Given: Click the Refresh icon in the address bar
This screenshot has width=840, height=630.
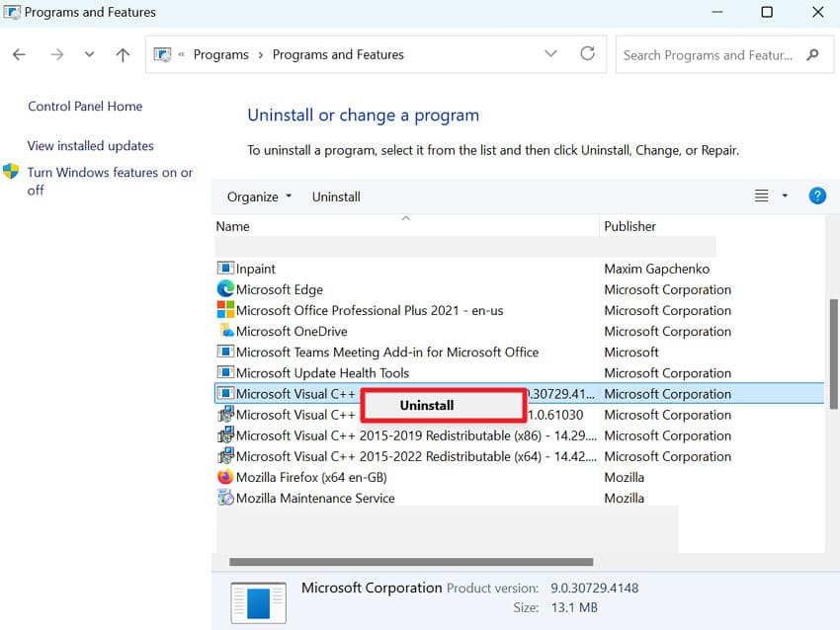Looking at the screenshot, I should tap(587, 54).
